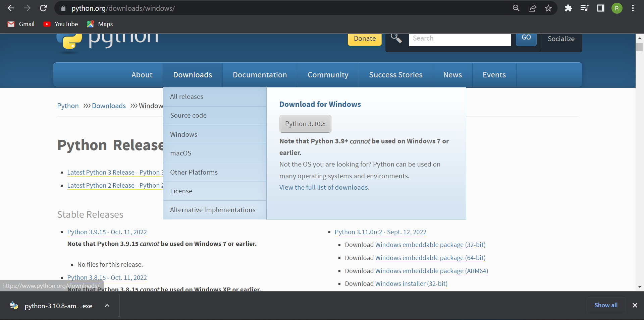
Task: Navigate back using the browser arrow
Action: (x=11, y=8)
